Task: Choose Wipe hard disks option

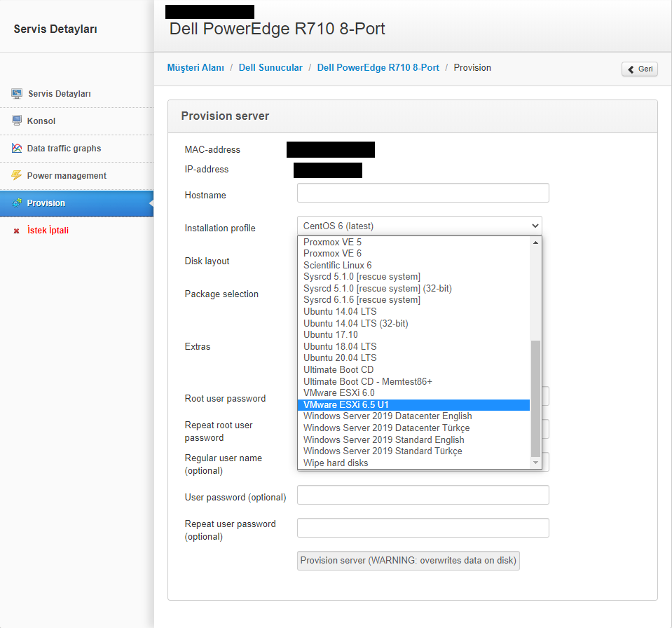Action: pos(413,463)
